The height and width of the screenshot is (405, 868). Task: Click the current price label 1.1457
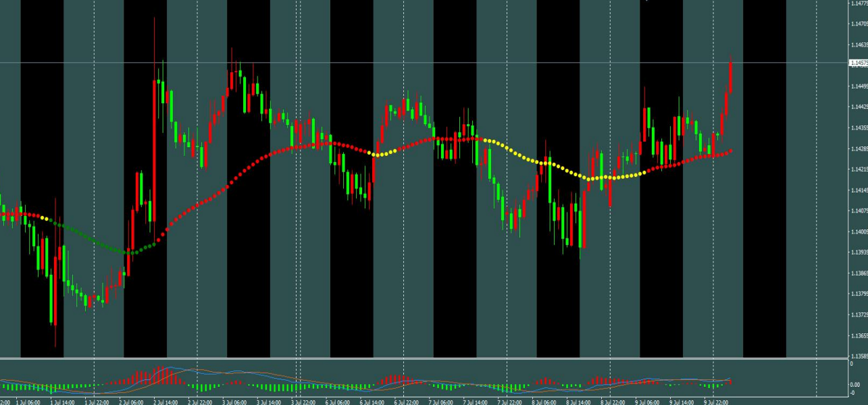point(859,63)
